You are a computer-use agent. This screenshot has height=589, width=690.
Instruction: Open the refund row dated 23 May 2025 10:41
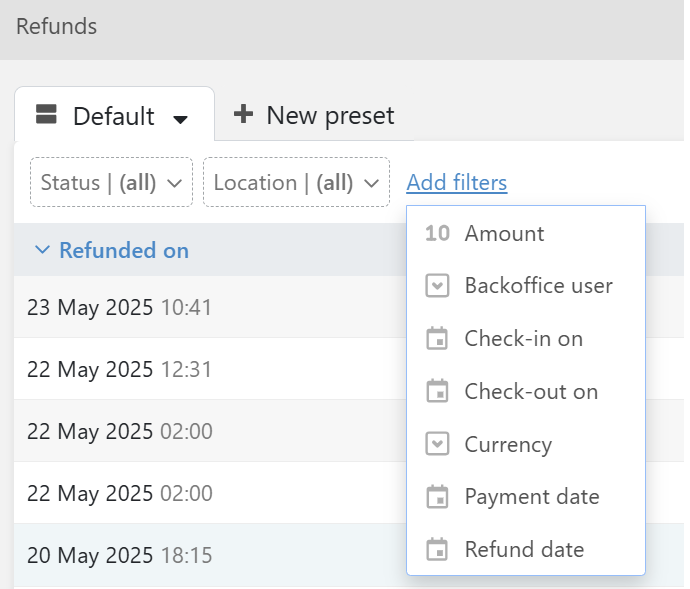(x=119, y=307)
